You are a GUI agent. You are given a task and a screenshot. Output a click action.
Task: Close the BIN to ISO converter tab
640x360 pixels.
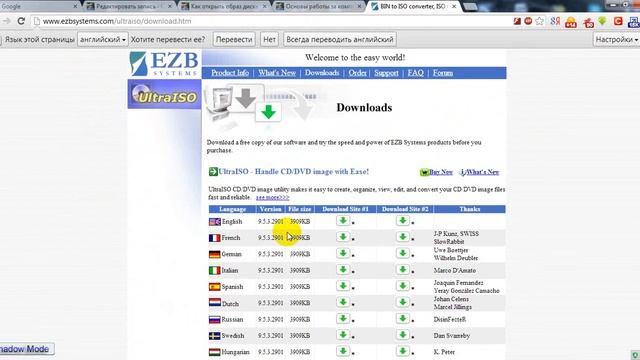tap(454, 7)
